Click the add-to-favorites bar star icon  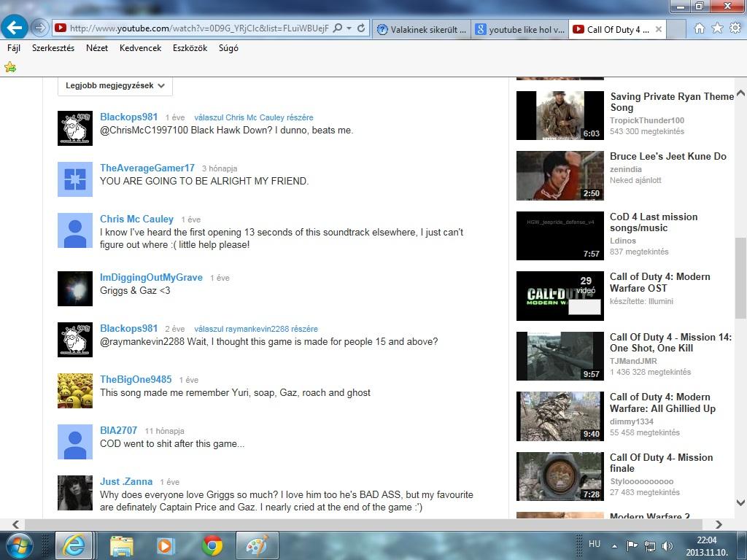[x=10, y=67]
